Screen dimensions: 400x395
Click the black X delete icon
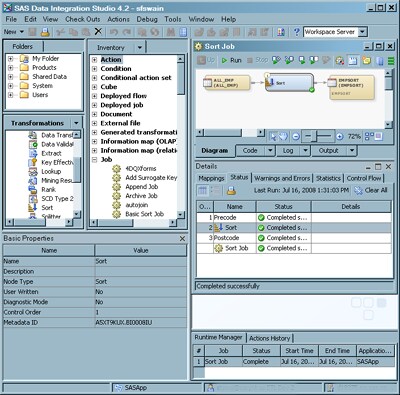[98, 31]
